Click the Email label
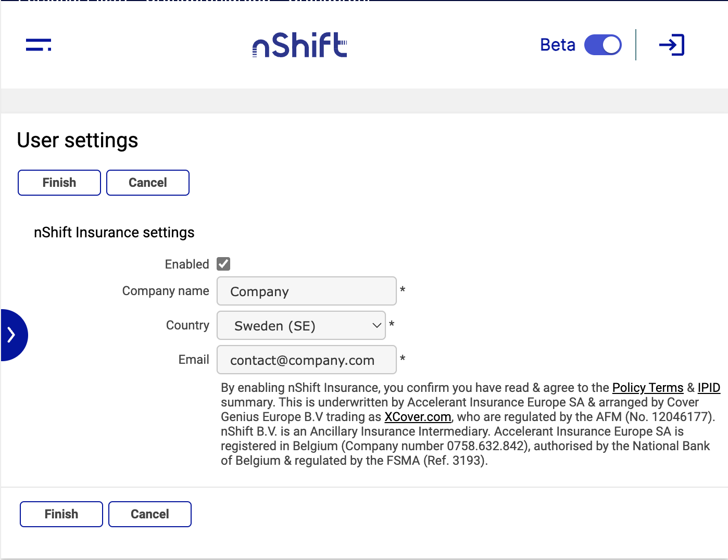The width and height of the screenshot is (728, 560). 194,360
